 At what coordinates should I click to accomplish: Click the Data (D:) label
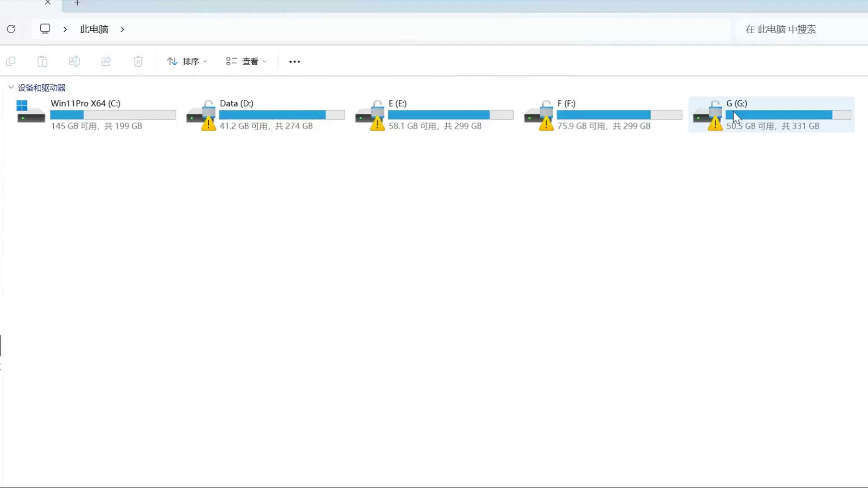[237, 104]
